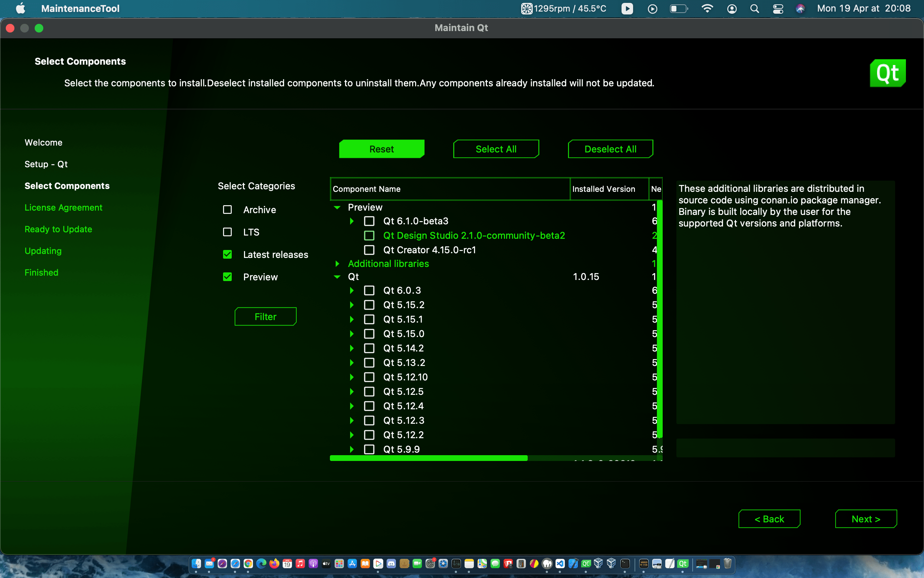Image resolution: width=924 pixels, height=578 pixels.
Task: Go back with the < Back button
Action: (769, 519)
